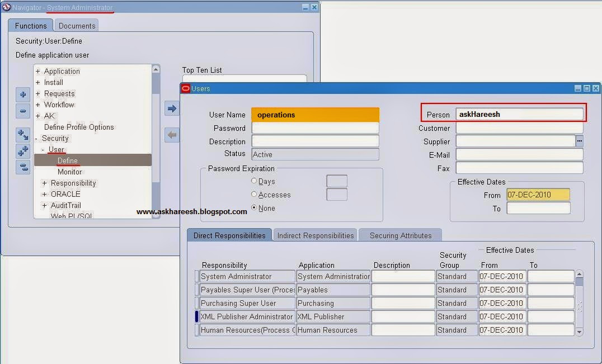Screen dimensions: 602x364
Task: Click the Password input field
Action: pos(315,128)
